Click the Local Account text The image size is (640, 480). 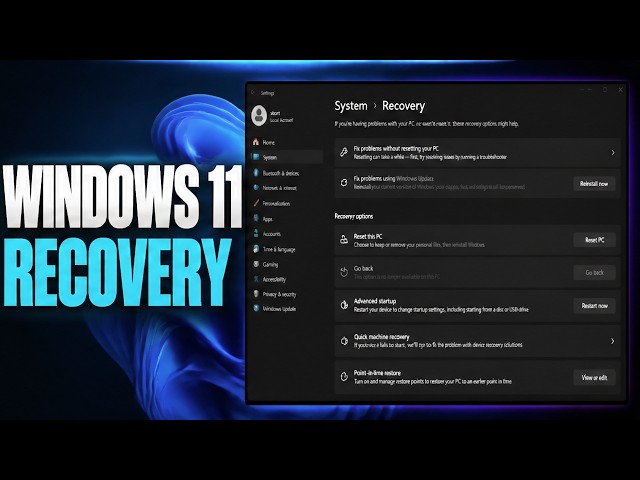click(x=281, y=120)
